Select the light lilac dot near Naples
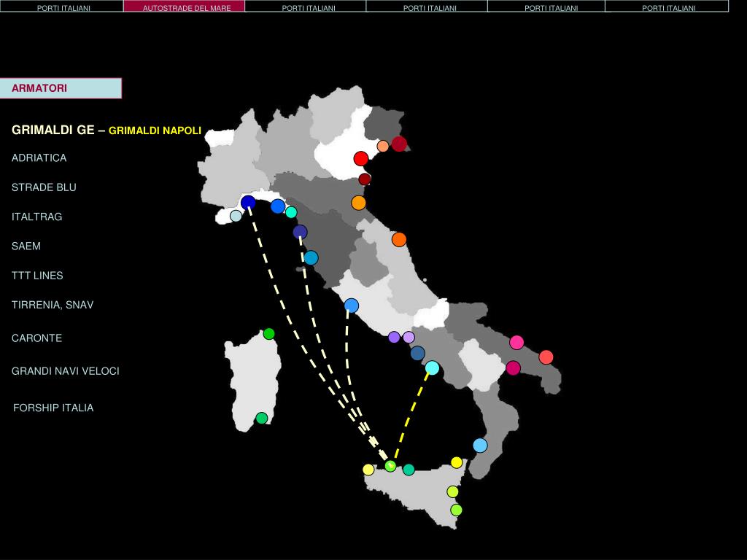The image size is (747, 560). (409, 337)
